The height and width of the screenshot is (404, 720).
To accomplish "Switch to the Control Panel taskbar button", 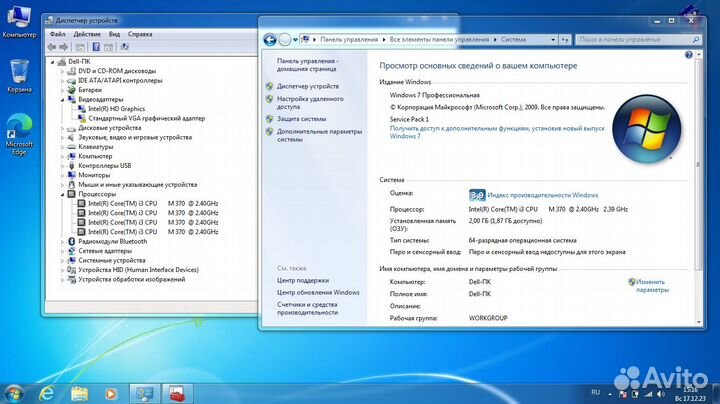I will click(145, 394).
